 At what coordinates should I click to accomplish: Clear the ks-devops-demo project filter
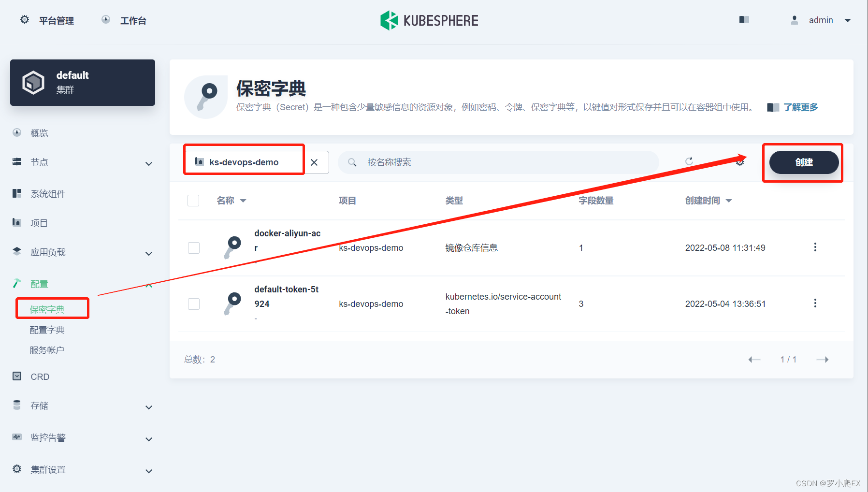315,162
